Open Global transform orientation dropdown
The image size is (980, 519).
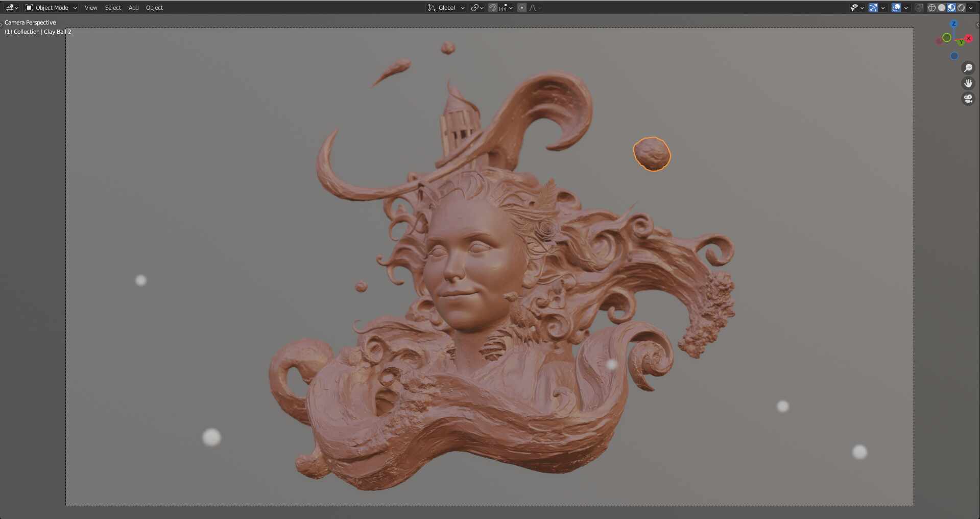(446, 8)
